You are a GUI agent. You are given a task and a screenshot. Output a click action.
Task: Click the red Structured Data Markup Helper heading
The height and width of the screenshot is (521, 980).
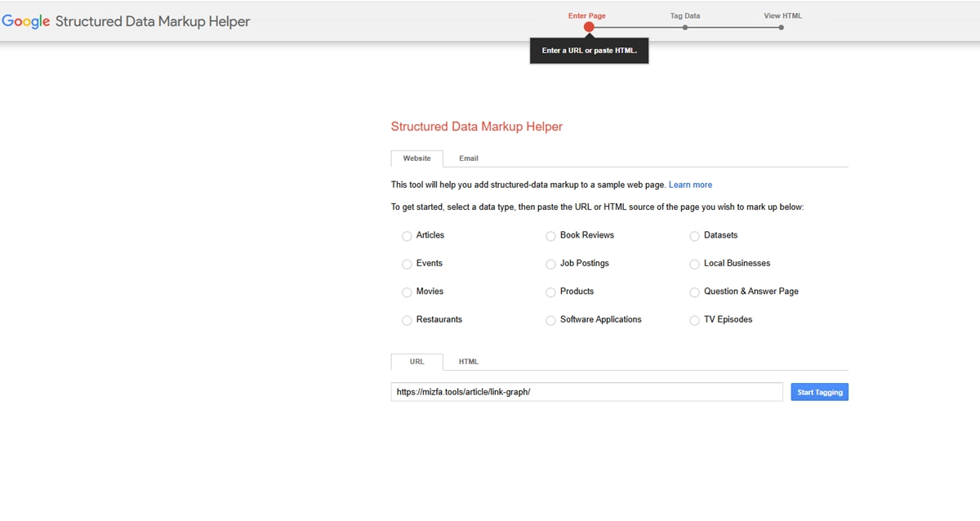click(477, 127)
